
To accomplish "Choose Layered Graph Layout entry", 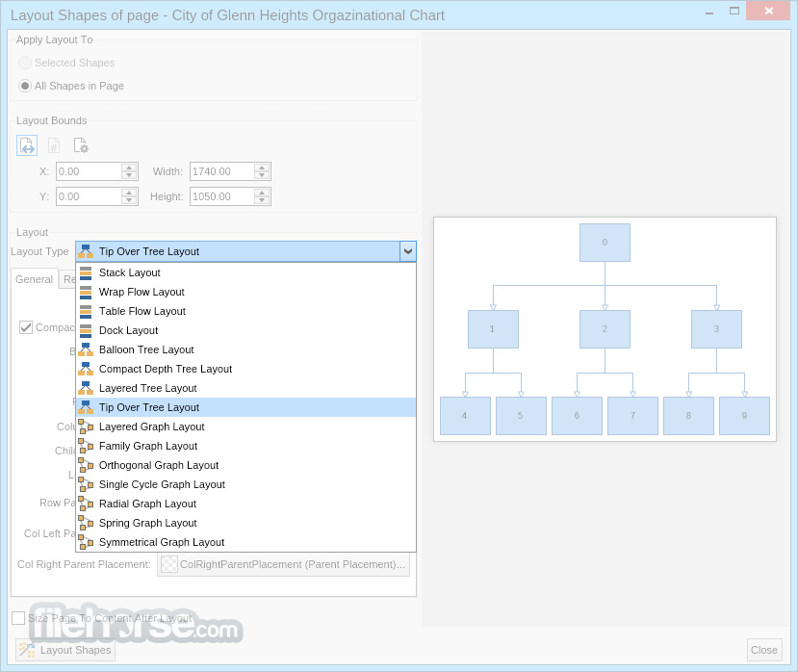I will tap(245, 427).
